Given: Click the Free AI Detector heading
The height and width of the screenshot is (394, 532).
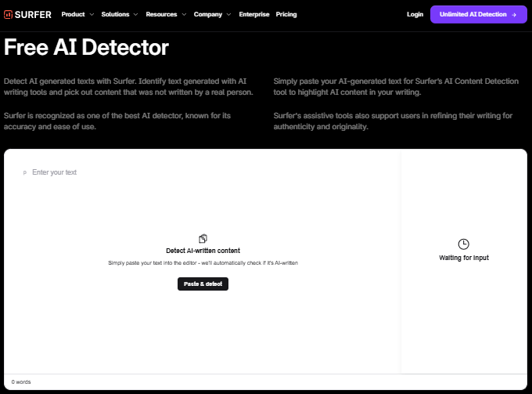Looking at the screenshot, I should point(86,47).
